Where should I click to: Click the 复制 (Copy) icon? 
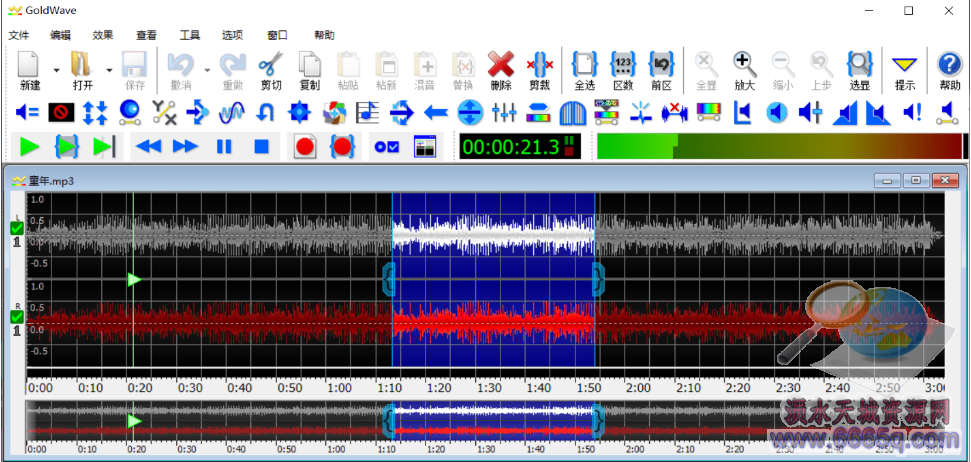pyautogui.click(x=309, y=64)
